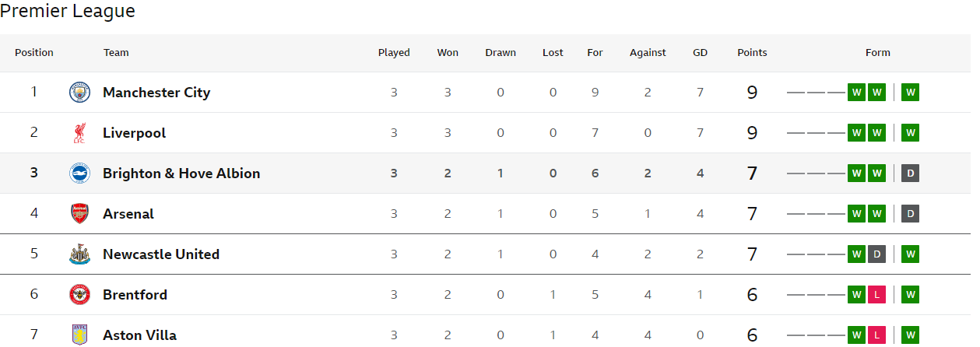The height and width of the screenshot is (347, 980).
Task: Click the Premier League heading
Action: click(x=68, y=11)
